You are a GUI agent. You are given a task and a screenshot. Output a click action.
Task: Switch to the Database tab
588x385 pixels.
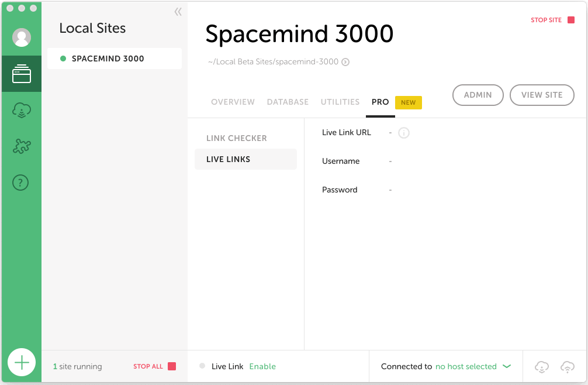pos(288,102)
